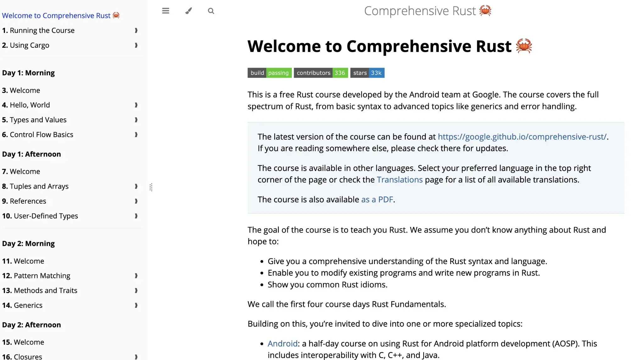644x360 pixels.
Task: Expand the Types and Values chapter
Action: coord(136,120)
